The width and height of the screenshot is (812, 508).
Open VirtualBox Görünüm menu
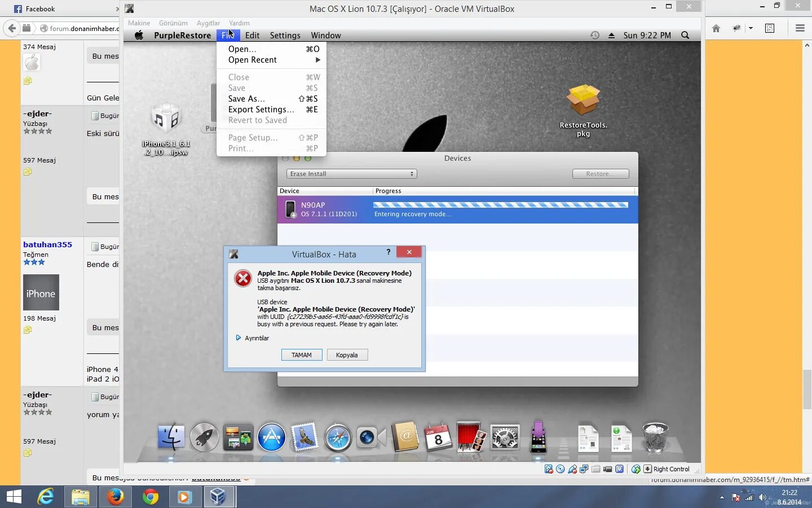[x=173, y=23]
